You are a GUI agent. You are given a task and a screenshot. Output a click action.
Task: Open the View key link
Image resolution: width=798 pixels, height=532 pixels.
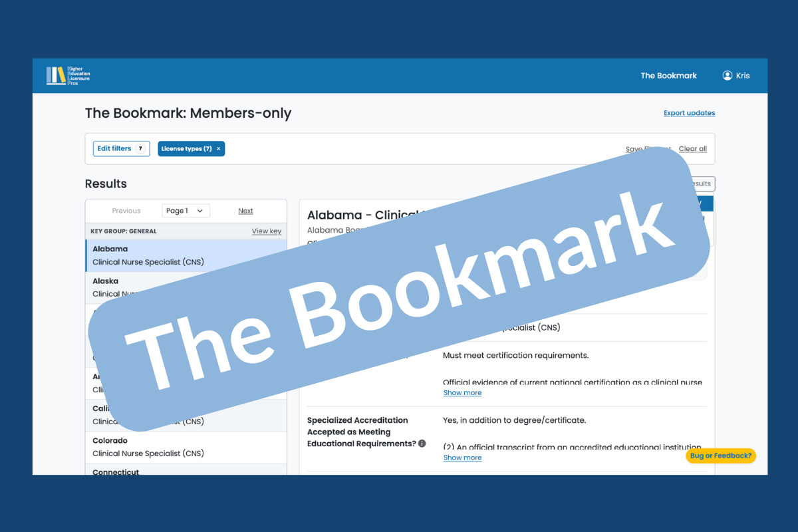(x=266, y=231)
